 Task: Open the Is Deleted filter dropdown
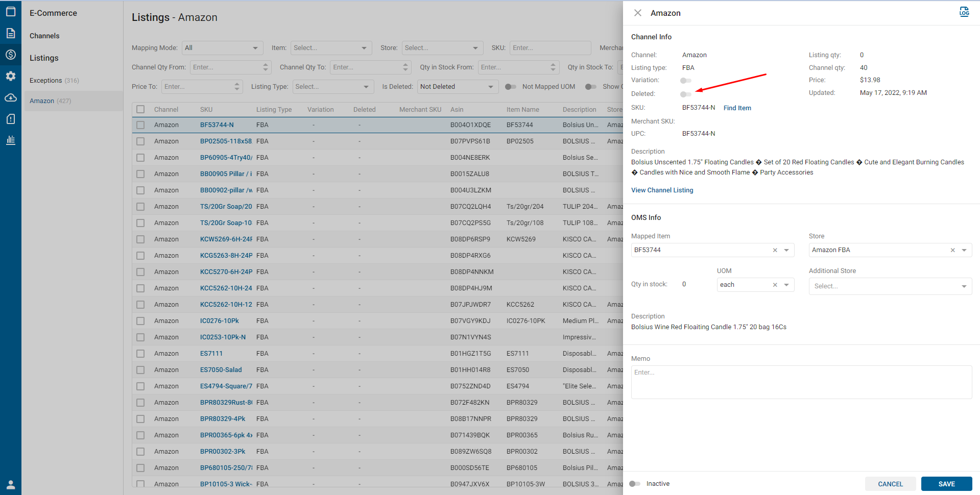[x=457, y=87]
